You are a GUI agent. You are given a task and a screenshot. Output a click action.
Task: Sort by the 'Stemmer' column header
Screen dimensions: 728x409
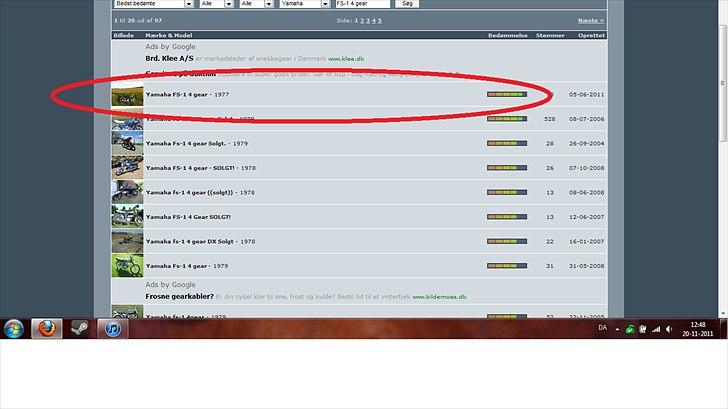[x=550, y=35]
